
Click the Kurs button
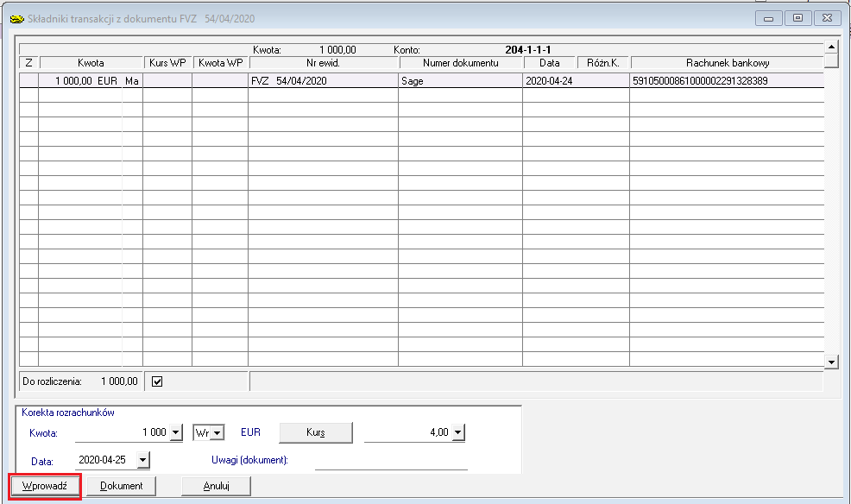pyautogui.click(x=315, y=432)
